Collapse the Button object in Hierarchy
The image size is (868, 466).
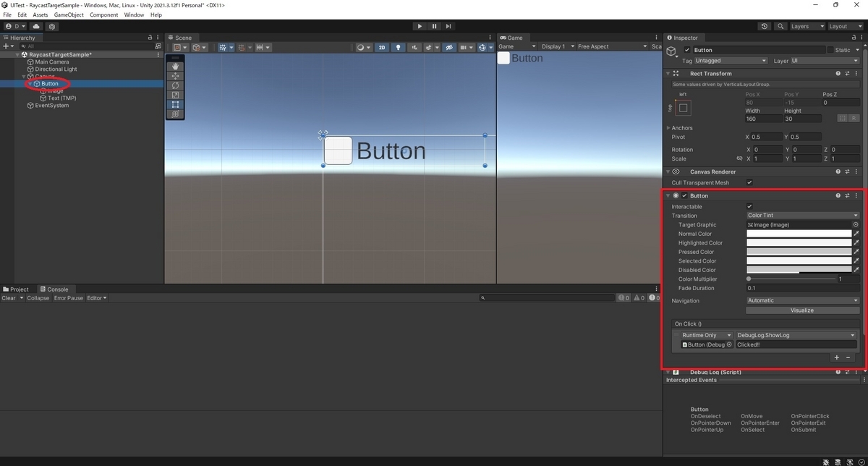coord(30,83)
